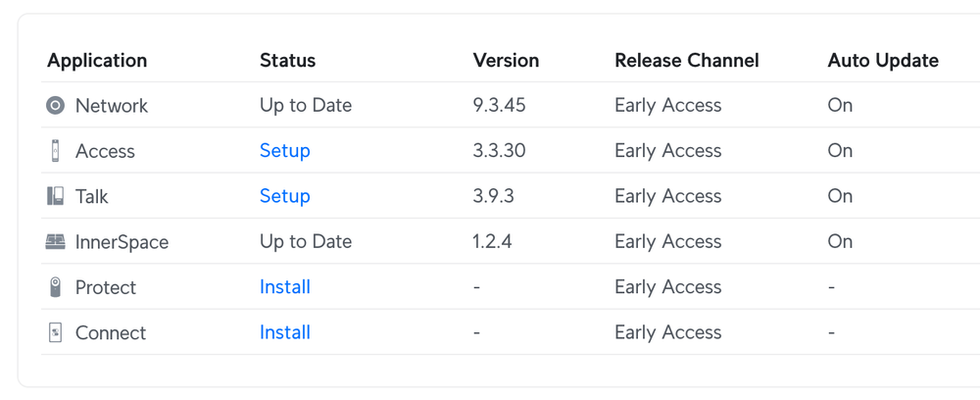980x400 pixels.
Task: Click the InnerSpace application icon
Action: tap(56, 242)
